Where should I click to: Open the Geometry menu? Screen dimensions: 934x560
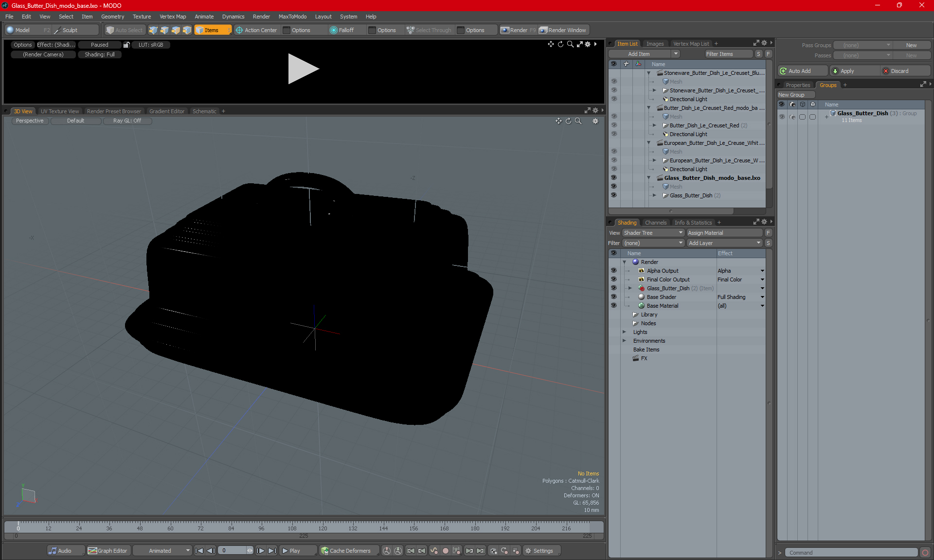[x=112, y=17]
